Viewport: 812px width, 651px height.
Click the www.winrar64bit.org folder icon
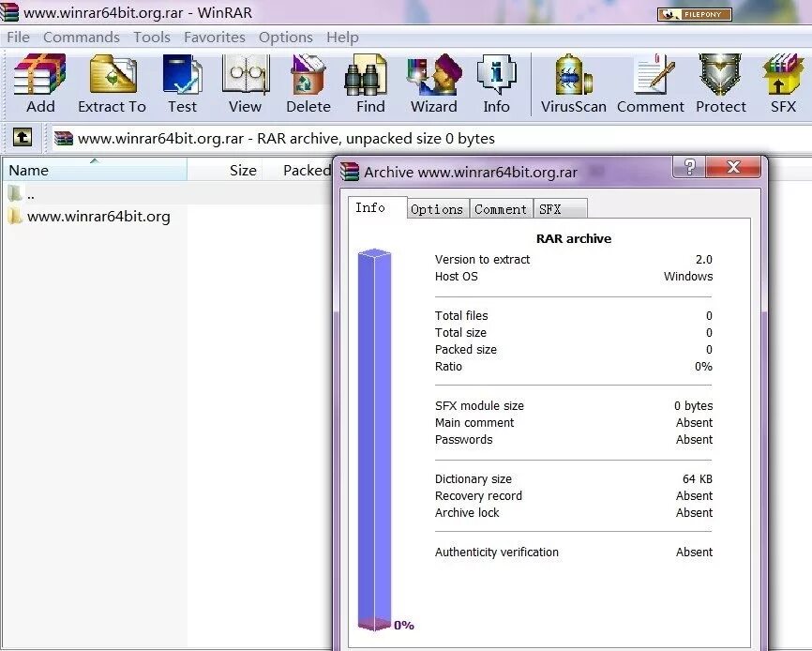15,216
